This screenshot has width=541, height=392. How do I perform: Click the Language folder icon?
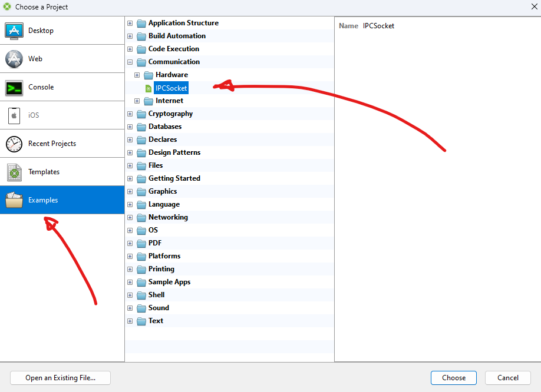(x=141, y=205)
